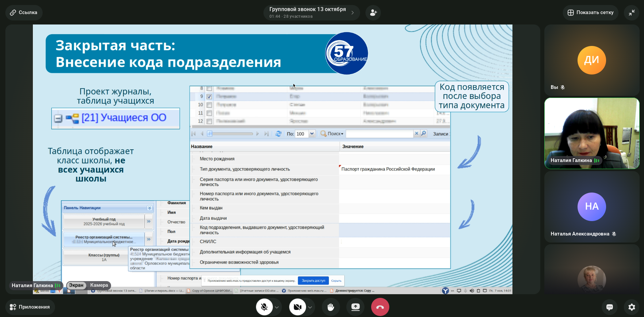Toggle checkbox in row 9

click(x=209, y=97)
